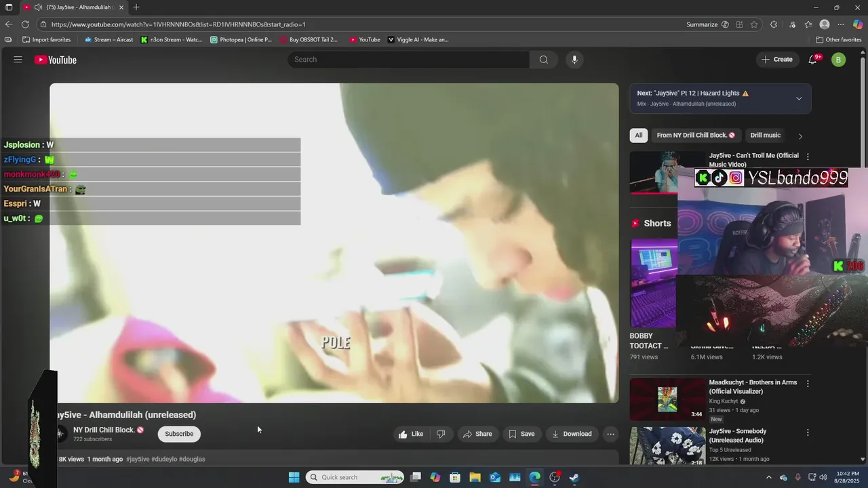Image resolution: width=868 pixels, height=488 pixels.
Task: Select 'From NY Drill Chill Block' chip
Action: tap(696, 135)
